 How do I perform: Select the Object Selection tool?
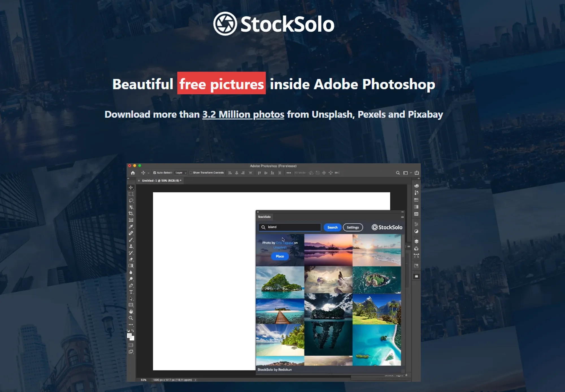pyautogui.click(x=131, y=207)
